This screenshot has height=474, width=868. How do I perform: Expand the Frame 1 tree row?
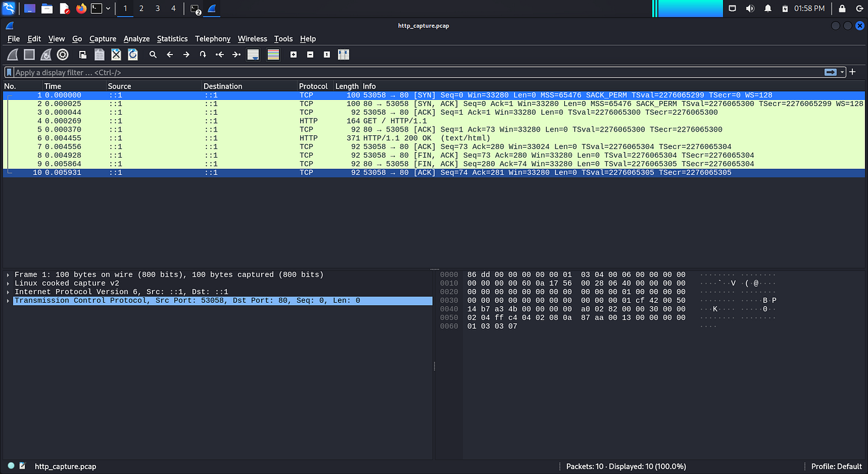tap(8, 274)
